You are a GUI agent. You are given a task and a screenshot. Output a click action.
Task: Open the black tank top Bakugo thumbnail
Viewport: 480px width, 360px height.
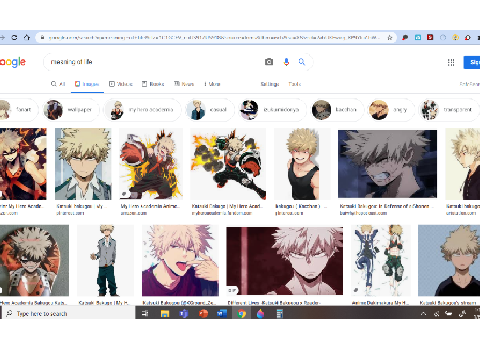[x=302, y=164]
